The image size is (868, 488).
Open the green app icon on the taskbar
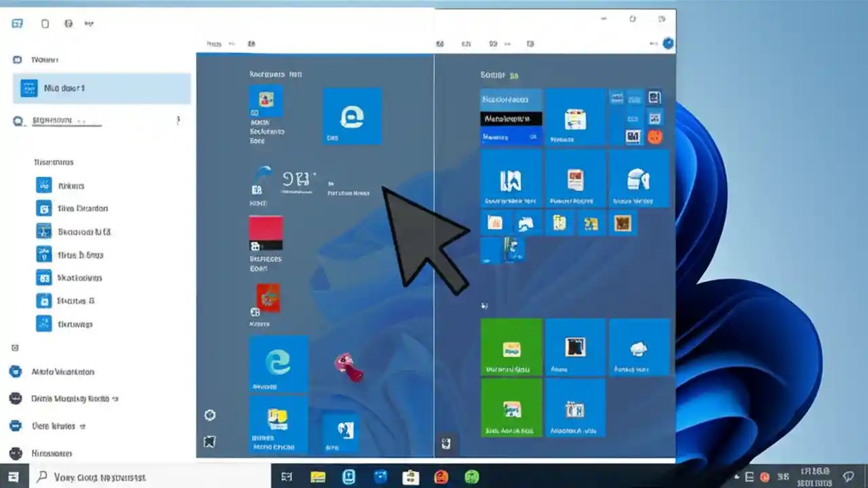click(471, 477)
